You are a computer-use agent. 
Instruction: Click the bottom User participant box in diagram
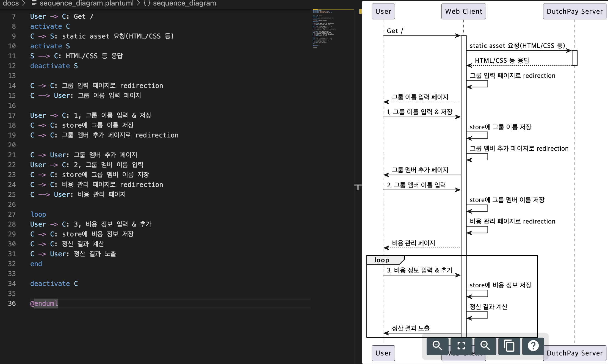click(x=383, y=353)
